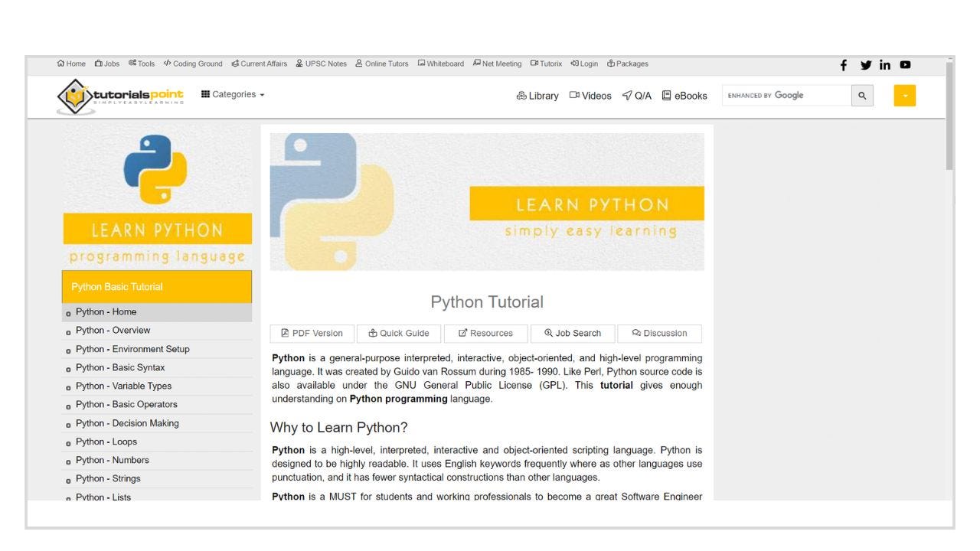Open UPSC Notes
The width and height of the screenshot is (980, 551).
click(x=322, y=64)
